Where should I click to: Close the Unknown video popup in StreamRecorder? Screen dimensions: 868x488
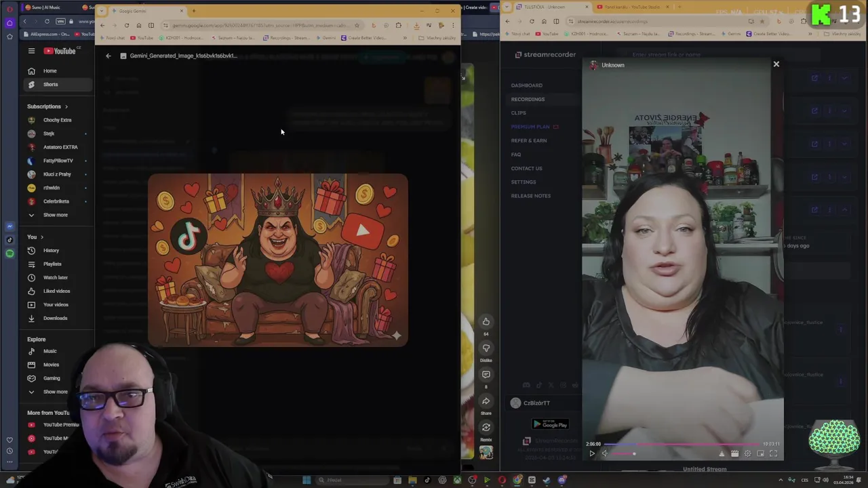pos(776,64)
